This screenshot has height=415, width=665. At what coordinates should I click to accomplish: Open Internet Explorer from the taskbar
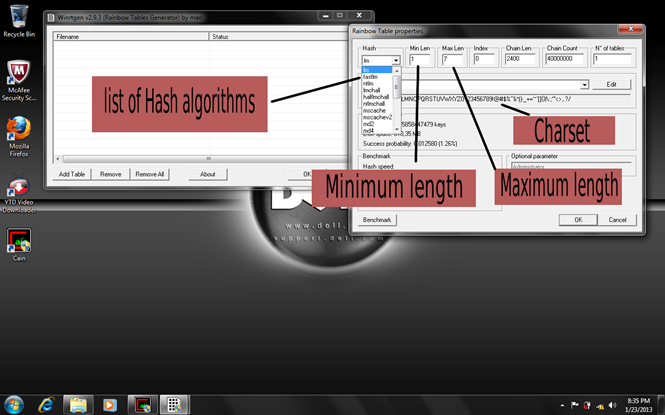[45, 404]
